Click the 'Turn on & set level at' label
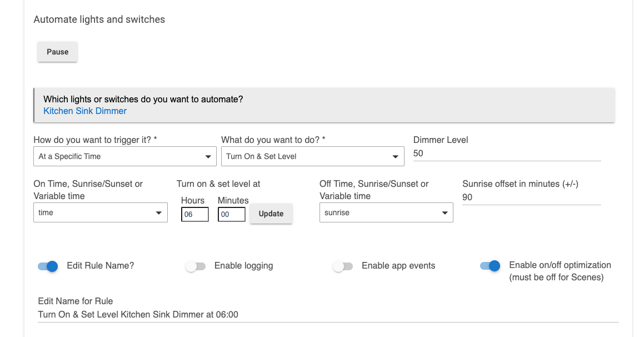644x337 pixels. [x=218, y=184]
